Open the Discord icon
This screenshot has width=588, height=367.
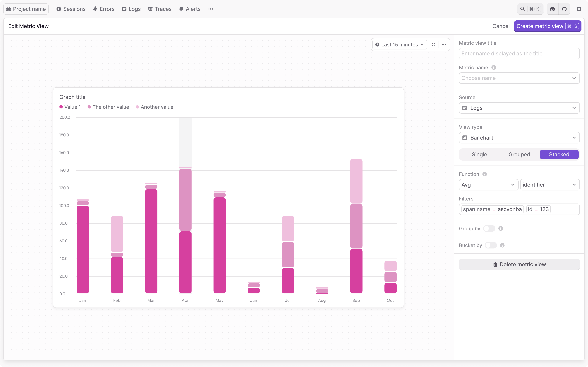point(552,9)
